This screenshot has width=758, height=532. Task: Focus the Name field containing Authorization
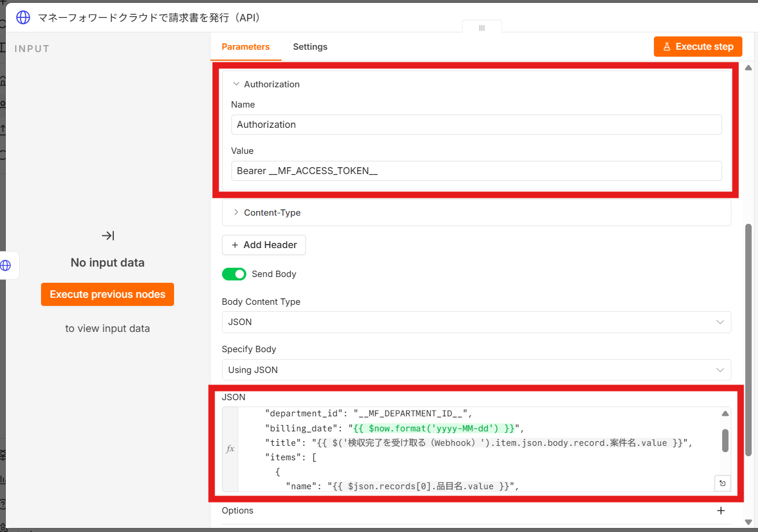coord(476,124)
